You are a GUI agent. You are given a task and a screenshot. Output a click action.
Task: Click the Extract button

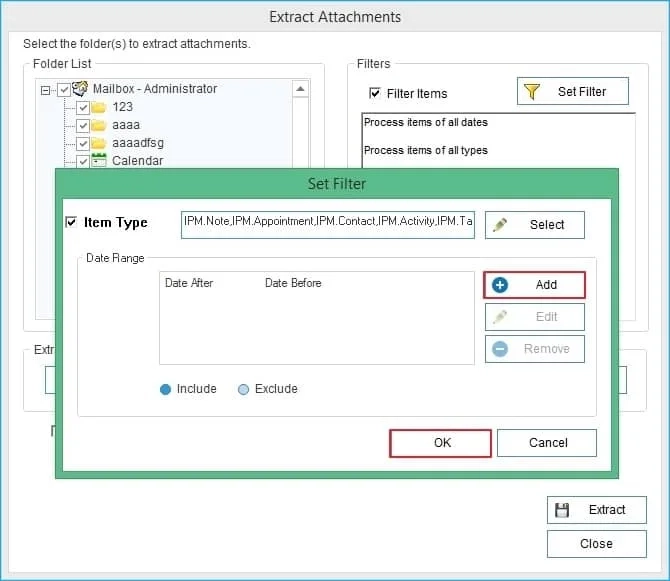pos(597,510)
